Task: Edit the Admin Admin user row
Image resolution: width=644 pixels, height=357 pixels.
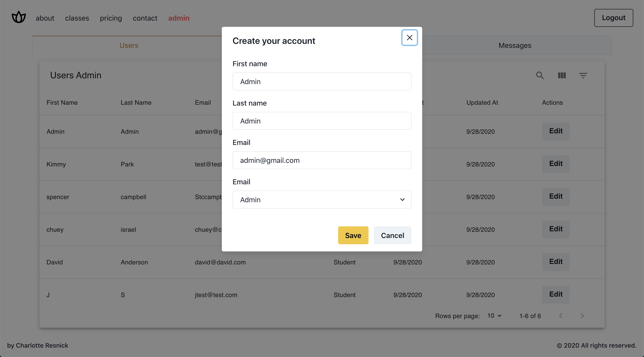Action: (x=556, y=131)
